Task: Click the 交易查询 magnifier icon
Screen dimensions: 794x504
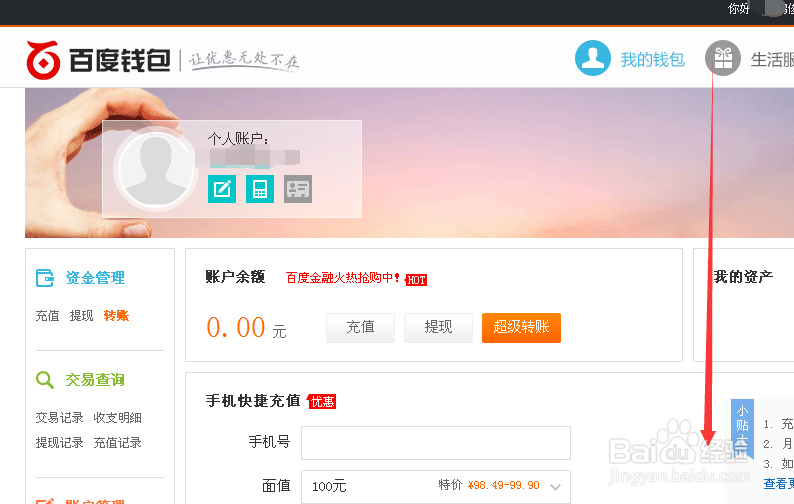Action: tap(45, 379)
